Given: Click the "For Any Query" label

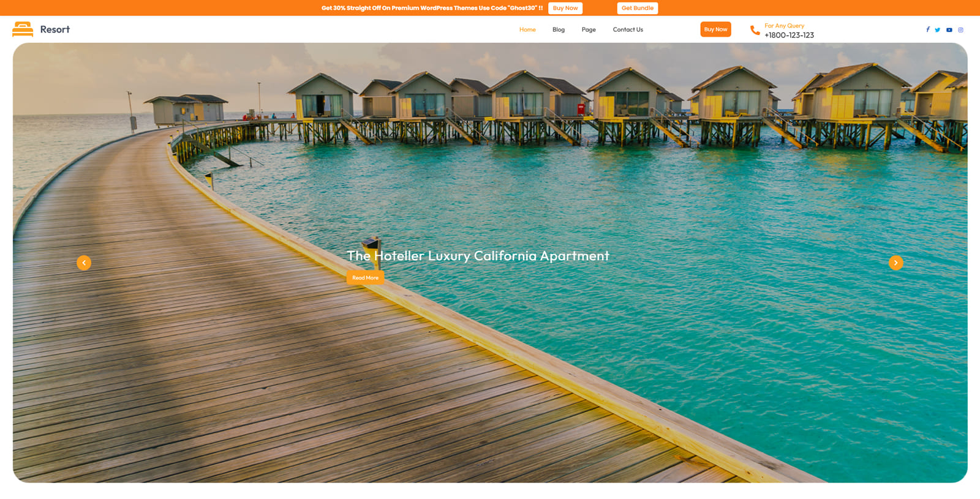Looking at the screenshot, I should pos(784,26).
